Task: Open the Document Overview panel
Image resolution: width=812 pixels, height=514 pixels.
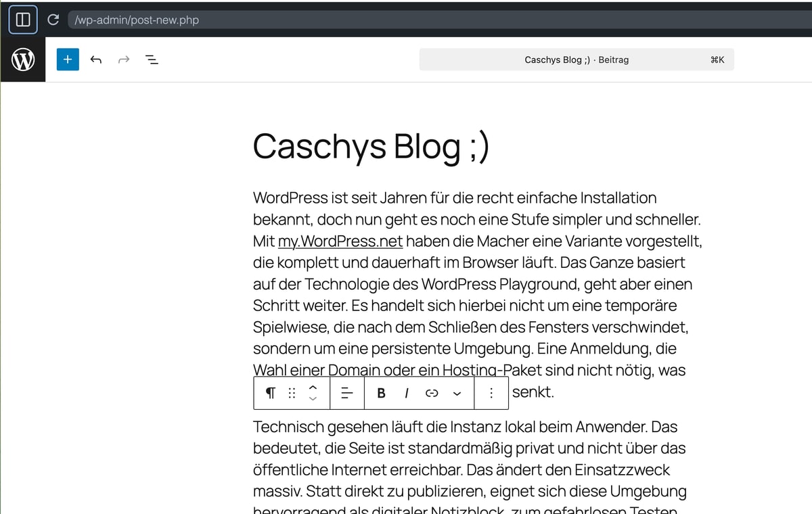Action: point(152,60)
